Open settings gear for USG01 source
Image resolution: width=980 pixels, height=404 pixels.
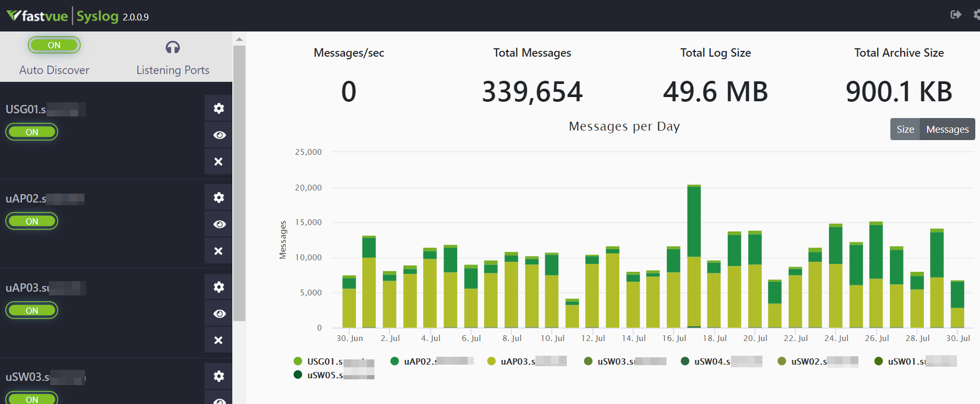219,109
